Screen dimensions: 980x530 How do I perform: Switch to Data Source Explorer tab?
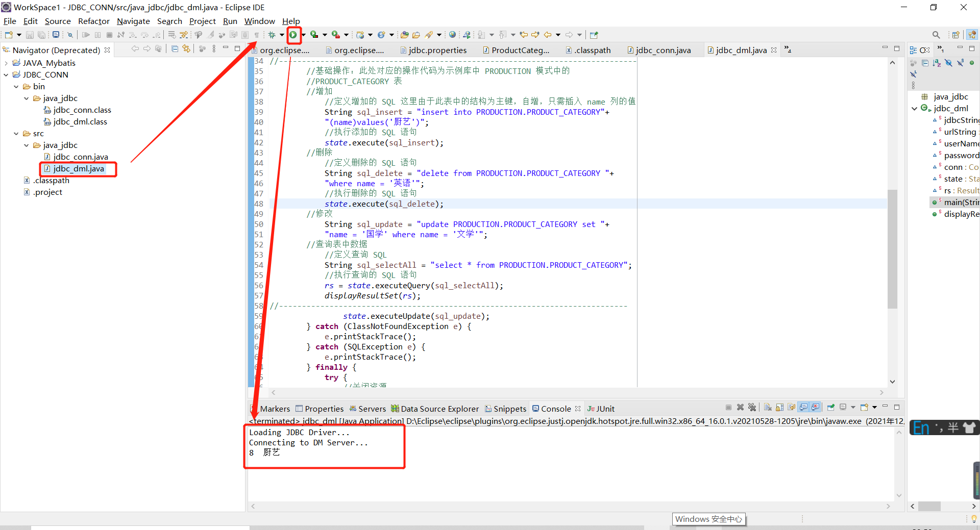pos(435,409)
